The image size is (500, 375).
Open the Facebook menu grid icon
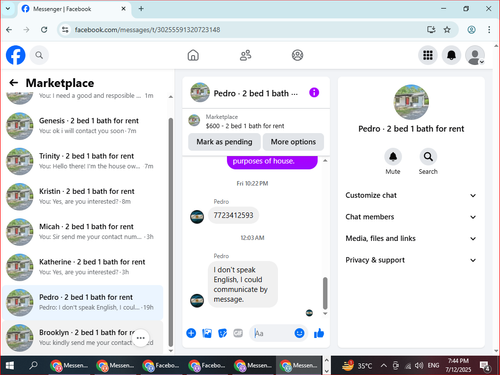tap(428, 55)
